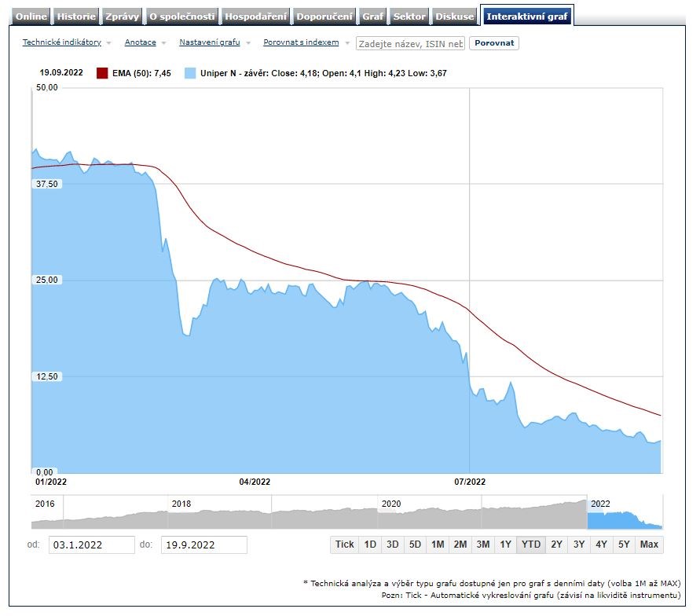Switch to the Online tab
The width and height of the screenshot is (700, 616).
(x=31, y=16)
